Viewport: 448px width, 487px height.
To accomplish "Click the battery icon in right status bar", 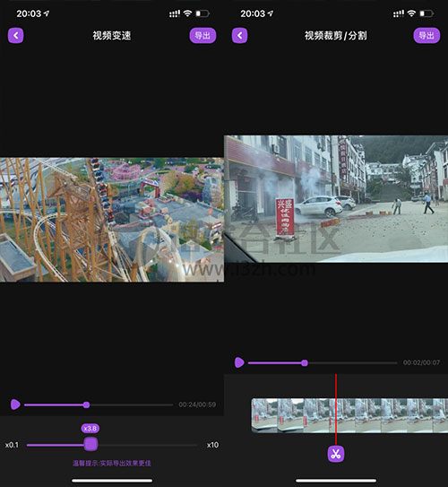I will [426, 13].
